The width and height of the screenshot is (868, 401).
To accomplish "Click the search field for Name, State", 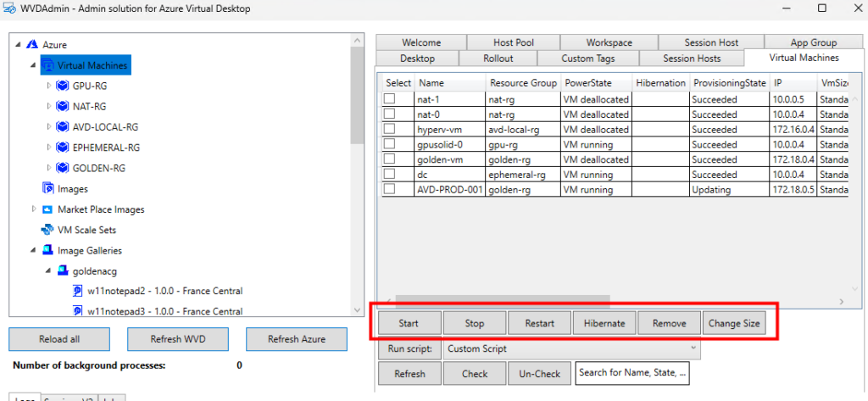I will click(x=632, y=373).
